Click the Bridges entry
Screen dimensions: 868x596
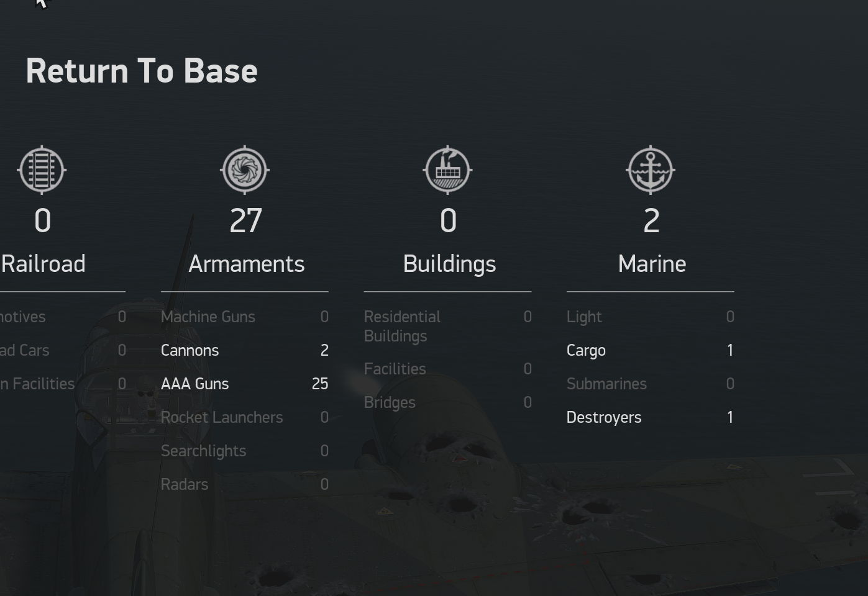tap(390, 402)
